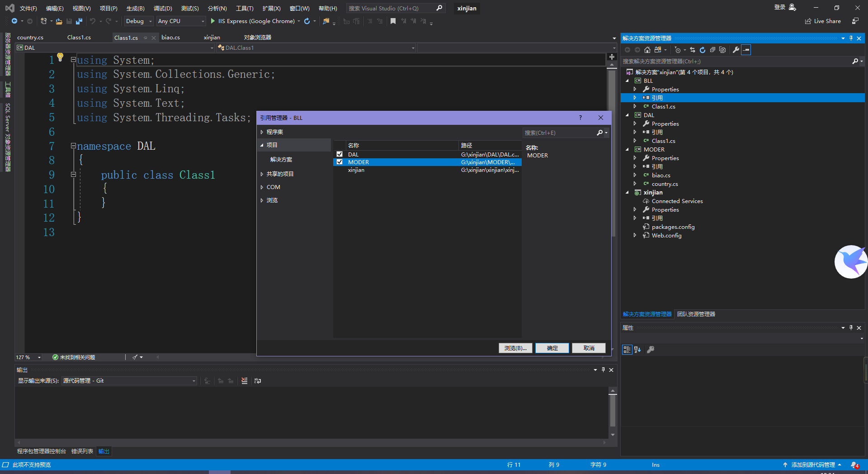Expand the 共享的项目 category in Reference Manager
Image resolution: width=868 pixels, height=474 pixels.
point(262,174)
